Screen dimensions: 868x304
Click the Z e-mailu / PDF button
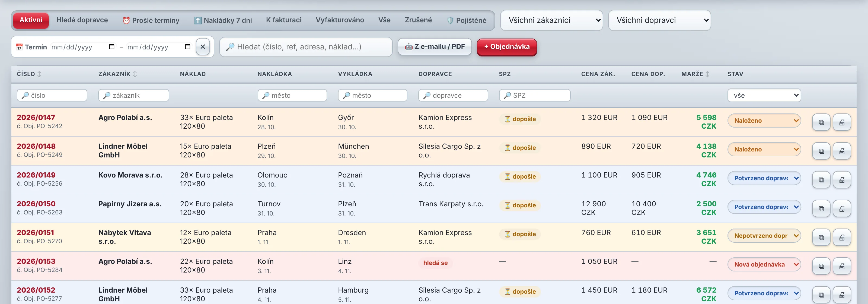point(435,46)
